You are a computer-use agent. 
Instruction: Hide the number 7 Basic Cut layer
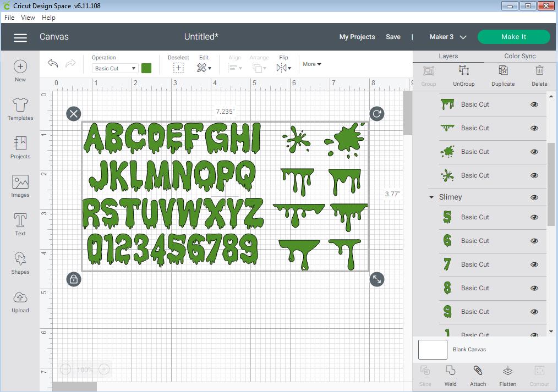click(x=533, y=264)
